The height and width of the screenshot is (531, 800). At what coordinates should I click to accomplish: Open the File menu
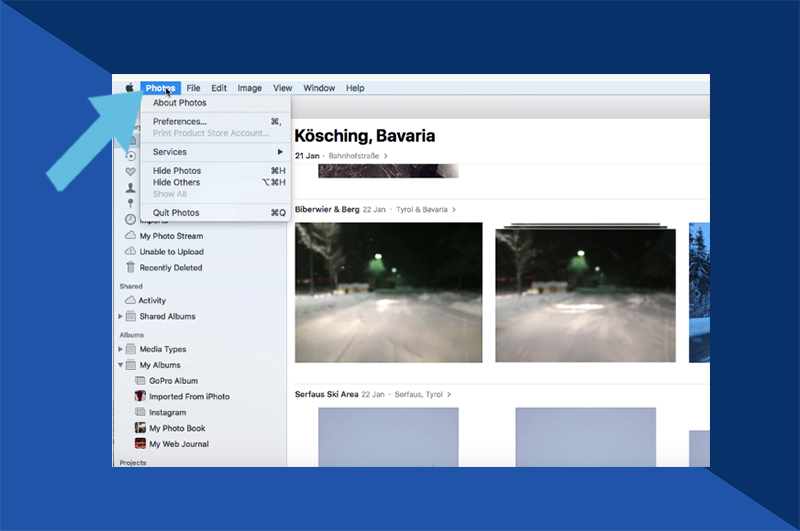[193, 88]
